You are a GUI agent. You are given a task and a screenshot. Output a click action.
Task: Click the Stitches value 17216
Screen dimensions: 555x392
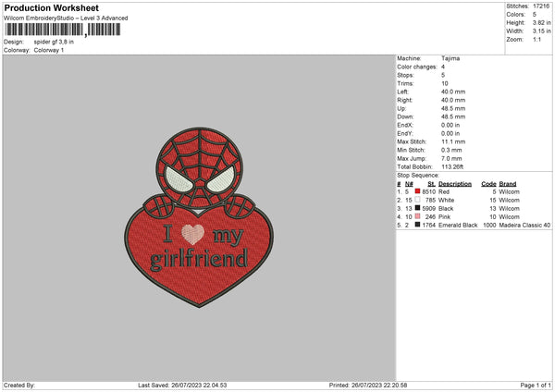(x=541, y=6)
